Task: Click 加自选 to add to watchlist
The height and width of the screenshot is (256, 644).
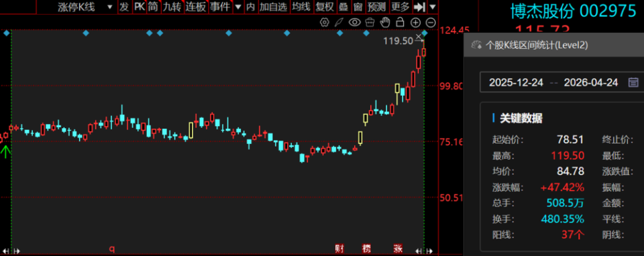Action: (274, 7)
